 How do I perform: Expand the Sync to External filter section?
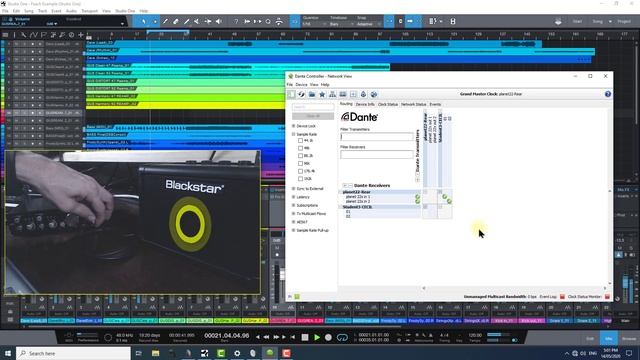293,189
